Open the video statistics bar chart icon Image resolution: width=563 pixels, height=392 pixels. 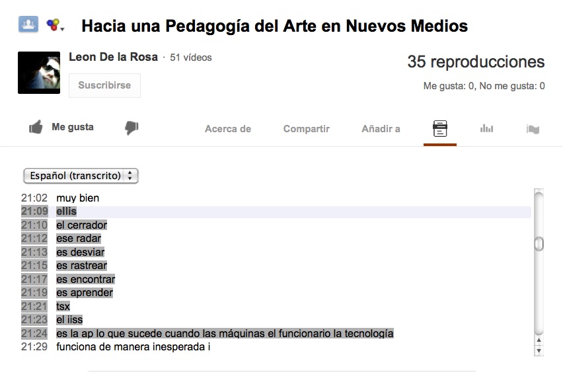(x=486, y=128)
